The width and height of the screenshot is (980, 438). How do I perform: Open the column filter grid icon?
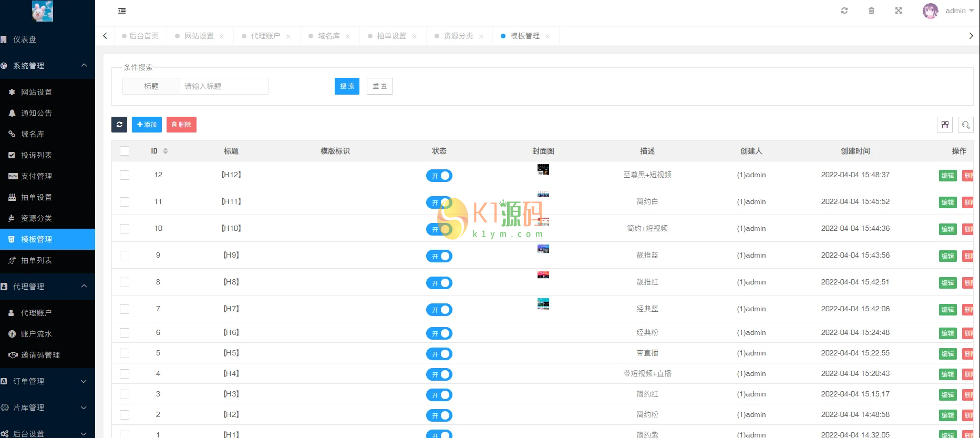point(945,125)
